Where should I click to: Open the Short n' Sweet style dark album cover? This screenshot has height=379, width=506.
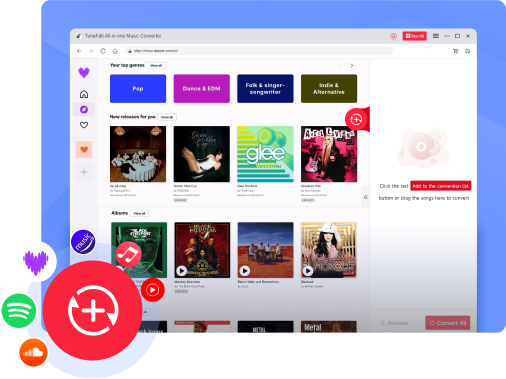202,154
